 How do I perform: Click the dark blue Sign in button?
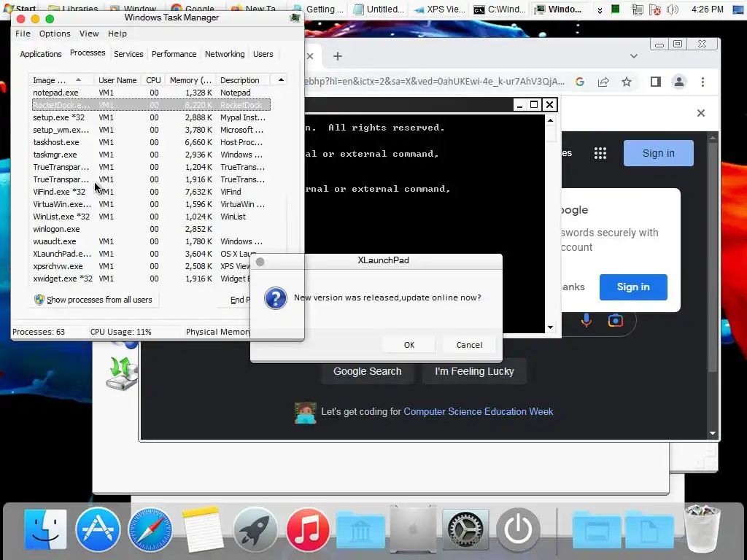tap(633, 287)
